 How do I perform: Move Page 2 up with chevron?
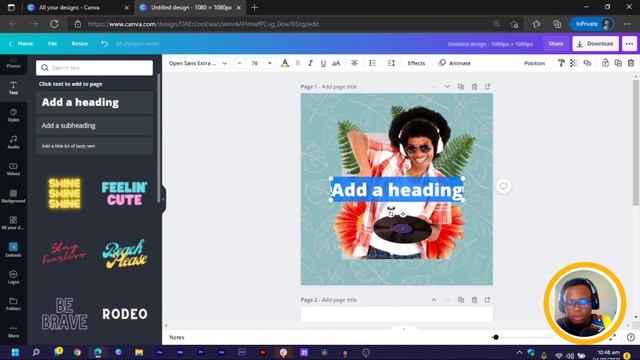tap(433, 300)
